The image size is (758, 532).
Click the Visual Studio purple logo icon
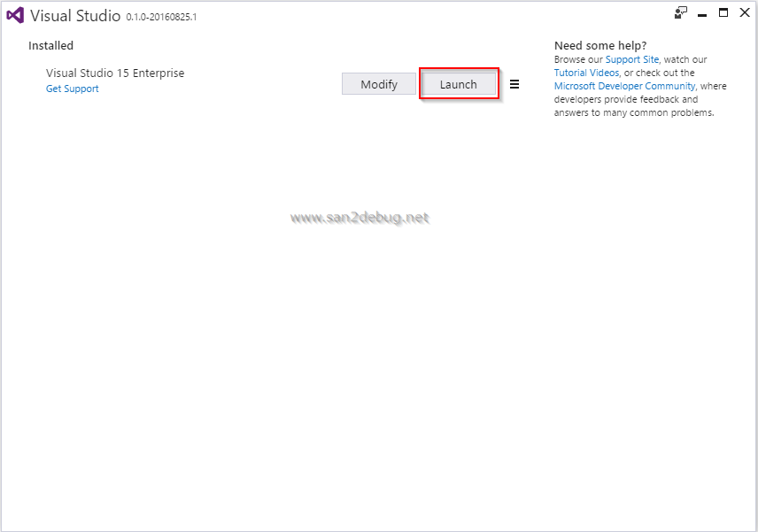click(15, 15)
